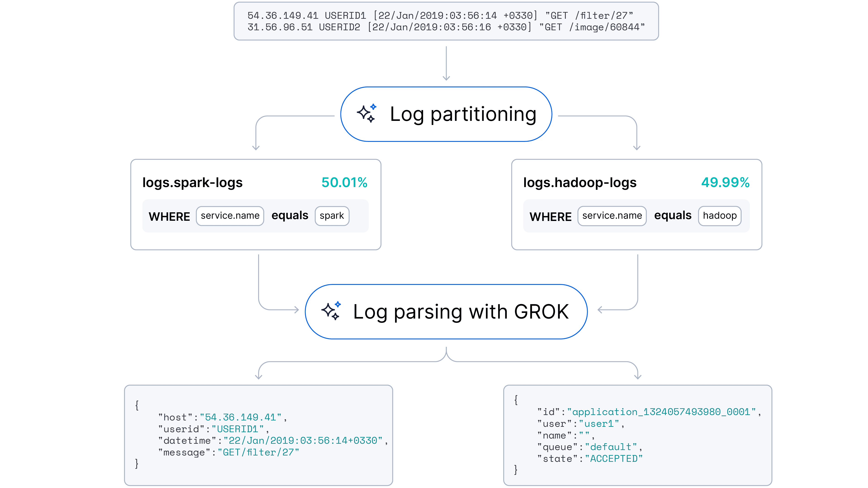Click the 50.01% percentage label
The height and width of the screenshot is (488, 868).
[x=344, y=183]
